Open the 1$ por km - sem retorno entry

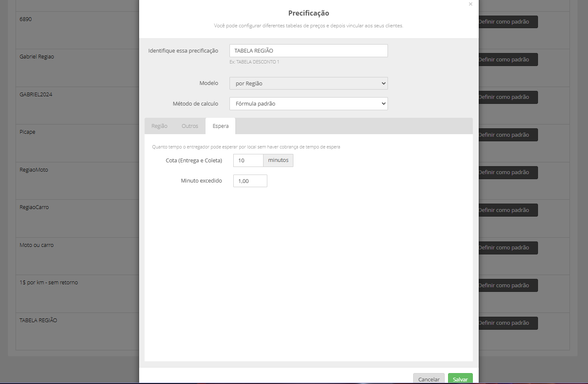49,283
